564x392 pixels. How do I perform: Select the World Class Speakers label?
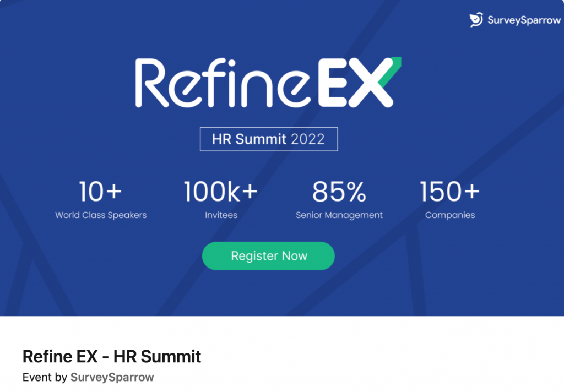101,215
